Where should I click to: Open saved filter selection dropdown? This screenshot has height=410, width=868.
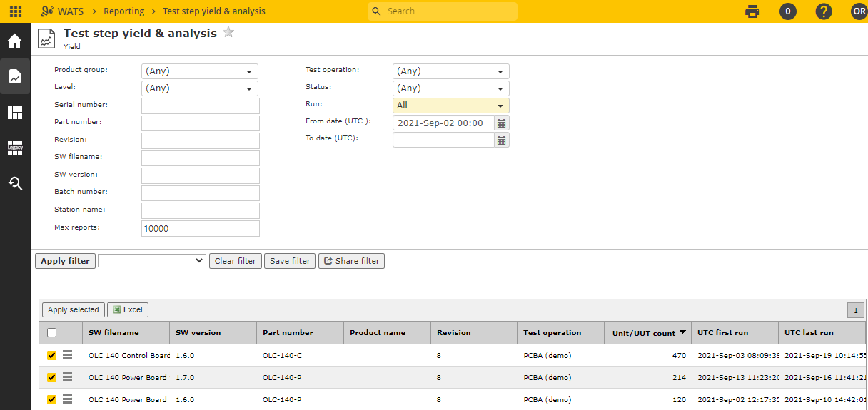tap(152, 261)
